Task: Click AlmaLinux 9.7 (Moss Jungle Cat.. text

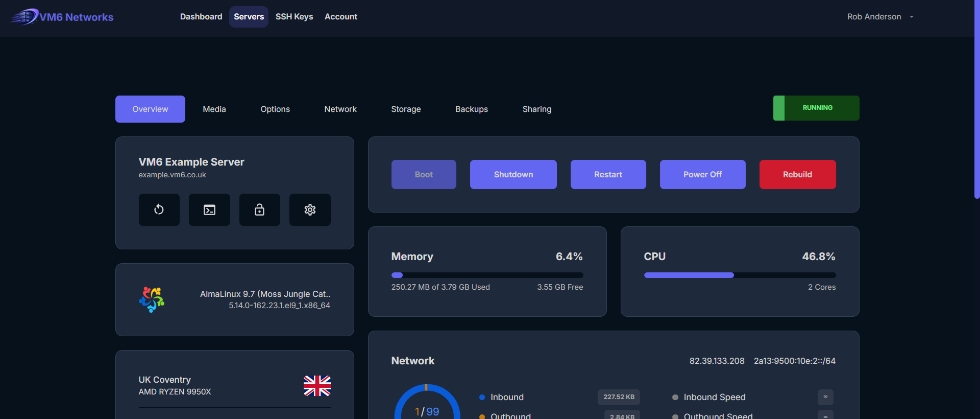Action: (265, 294)
